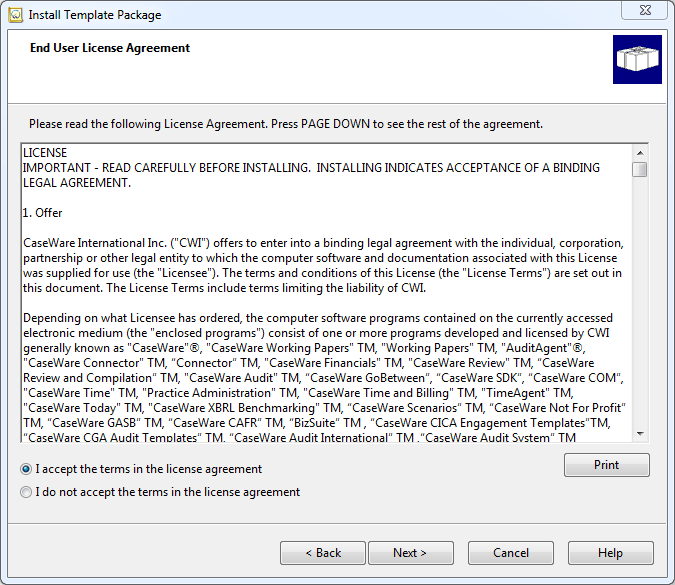Image resolution: width=675 pixels, height=585 pixels.
Task: Click the "End User License Agreement" heading
Action: 110,48
